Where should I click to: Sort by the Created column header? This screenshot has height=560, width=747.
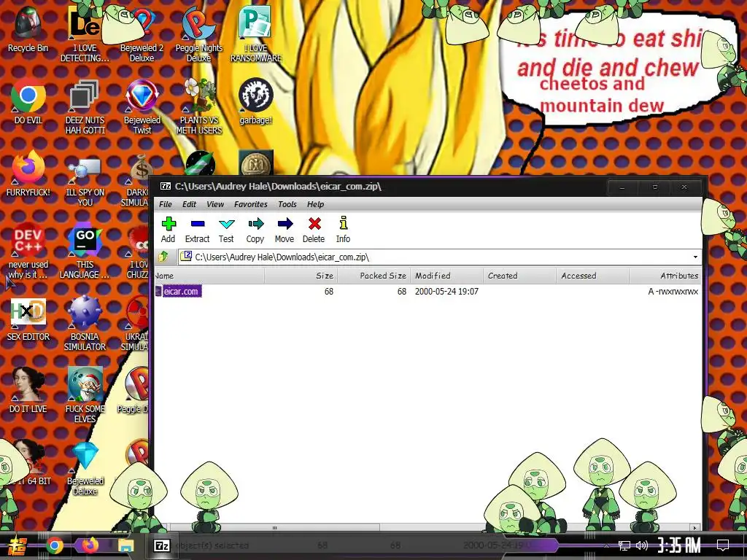[519, 276]
